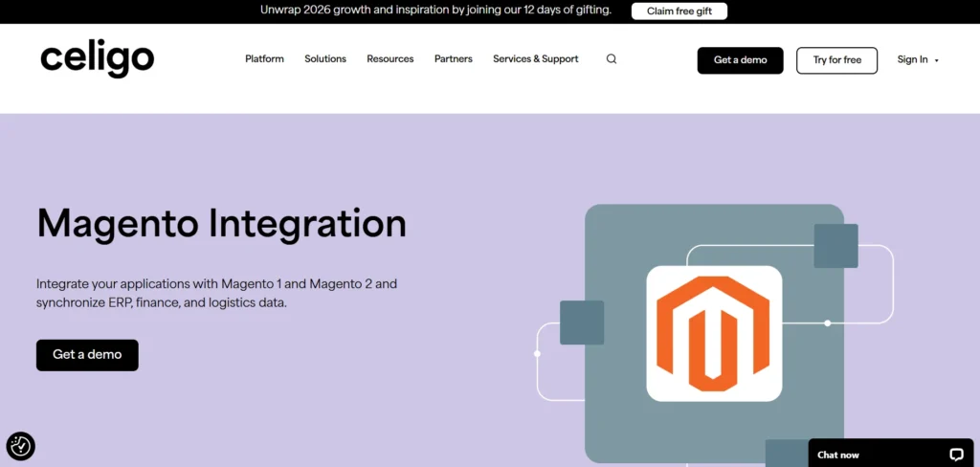Viewport: 980px width, 467px height.
Task: Click Get a demo below hero text
Action: pos(87,355)
